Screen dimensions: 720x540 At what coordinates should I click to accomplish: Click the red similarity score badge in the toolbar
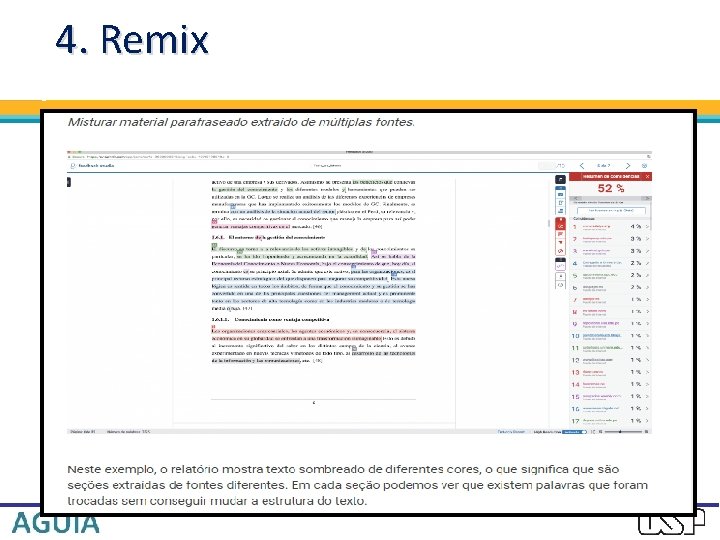[x=560, y=225]
